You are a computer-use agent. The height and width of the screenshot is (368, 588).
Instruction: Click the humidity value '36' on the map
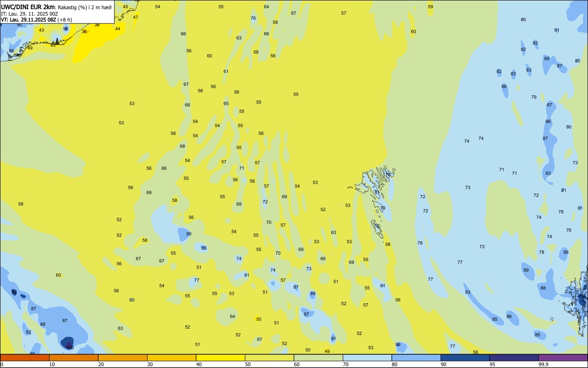click(84, 32)
